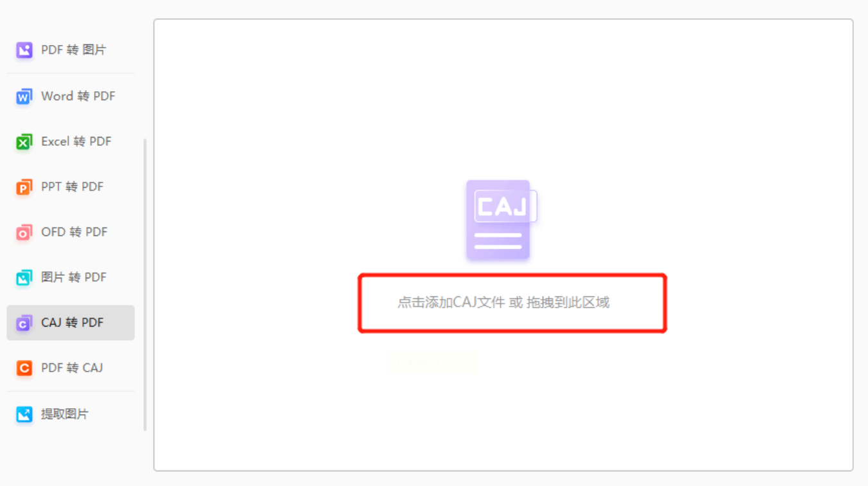
Task: Switch to the PPT 转 PDF label
Action: pos(73,186)
